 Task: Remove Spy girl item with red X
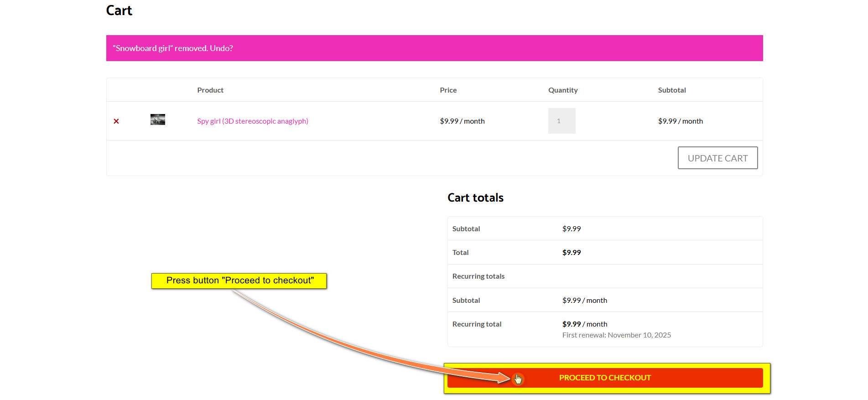[x=116, y=121]
